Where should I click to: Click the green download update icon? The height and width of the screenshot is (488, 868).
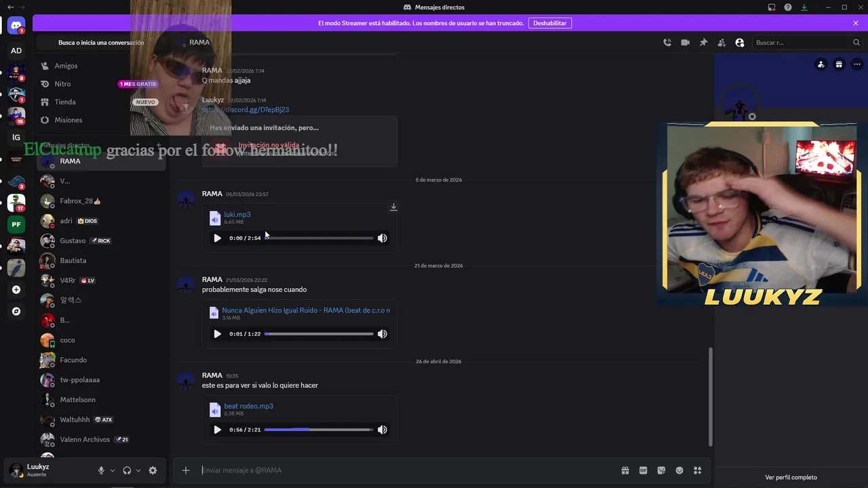[804, 7]
